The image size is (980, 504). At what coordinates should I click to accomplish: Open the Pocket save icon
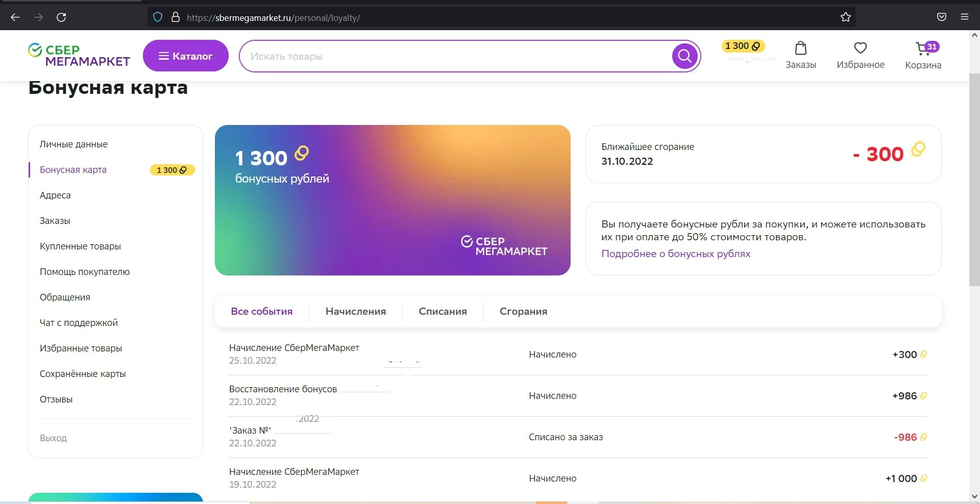[942, 17]
